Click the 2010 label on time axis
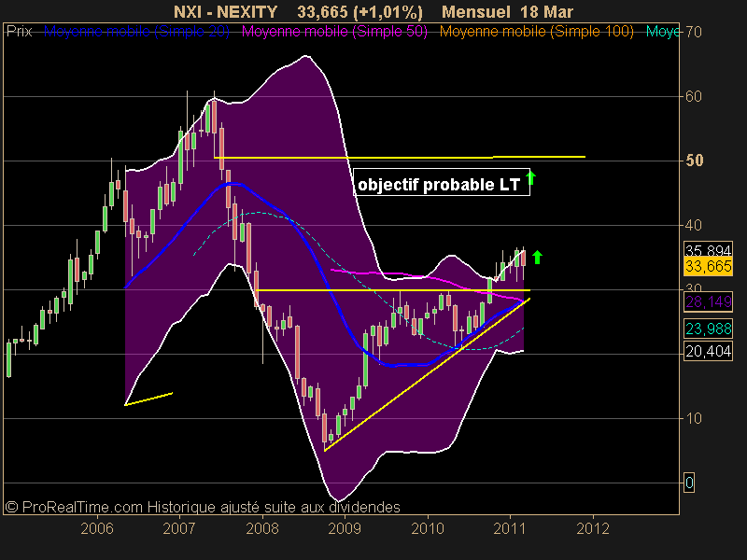This screenshot has height=560, width=747. coord(428,528)
